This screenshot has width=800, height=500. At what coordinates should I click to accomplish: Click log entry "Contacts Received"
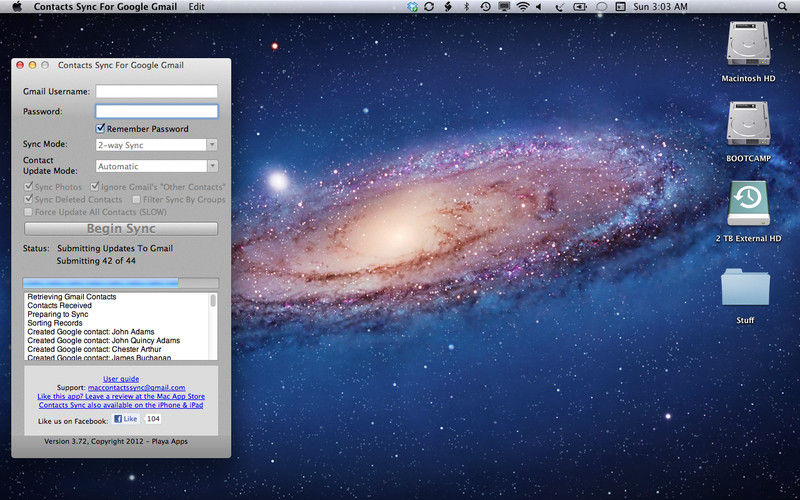[x=60, y=305]
